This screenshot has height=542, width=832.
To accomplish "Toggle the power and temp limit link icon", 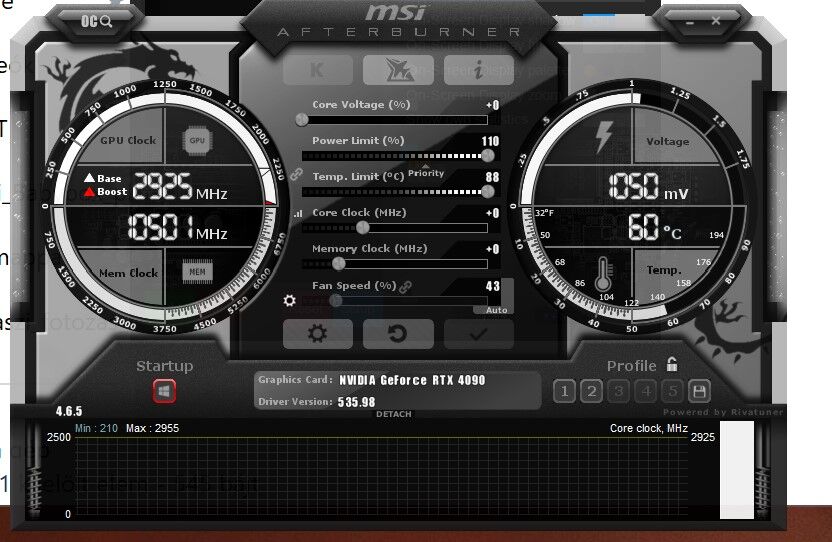I will 297,174.
